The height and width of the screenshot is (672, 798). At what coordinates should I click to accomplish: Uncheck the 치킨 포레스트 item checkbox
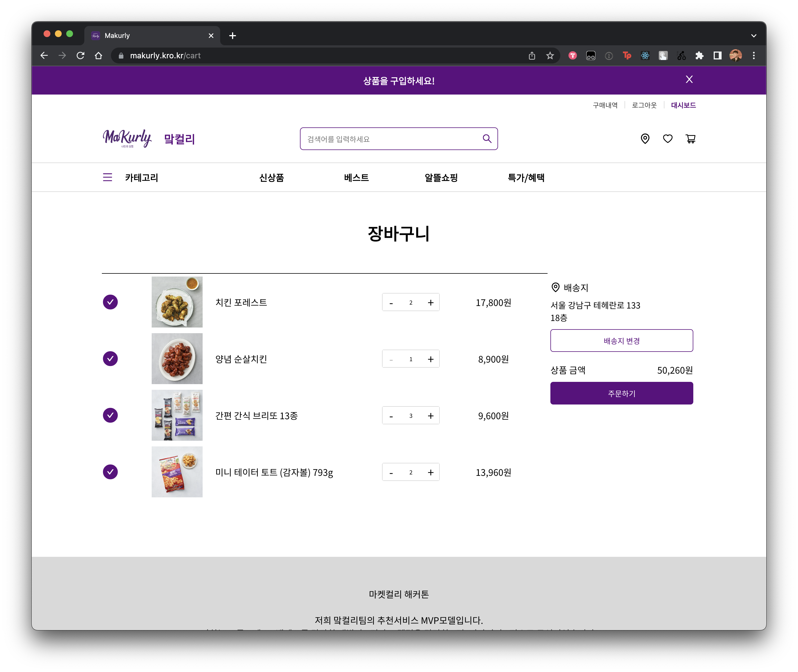(x=110, y=302)
